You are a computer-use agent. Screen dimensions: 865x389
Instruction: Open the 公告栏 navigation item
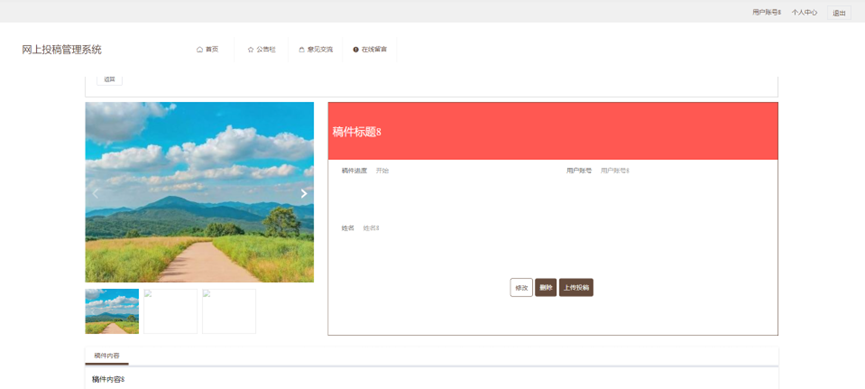coord(261,50)
